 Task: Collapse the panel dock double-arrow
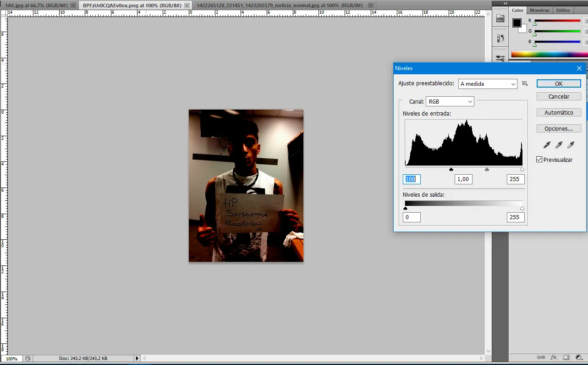pos(506,3)
